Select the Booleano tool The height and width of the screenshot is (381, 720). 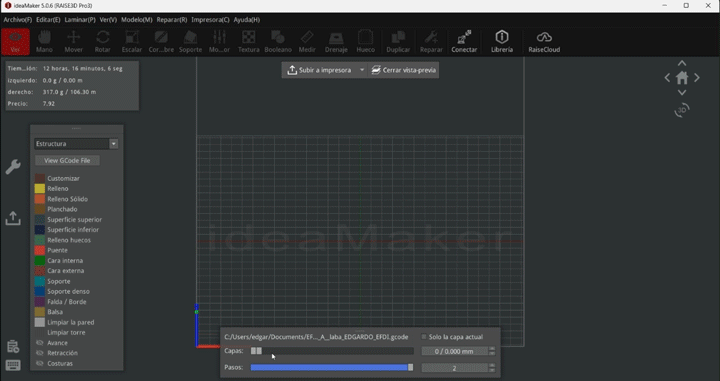click(x=278, y=42)
